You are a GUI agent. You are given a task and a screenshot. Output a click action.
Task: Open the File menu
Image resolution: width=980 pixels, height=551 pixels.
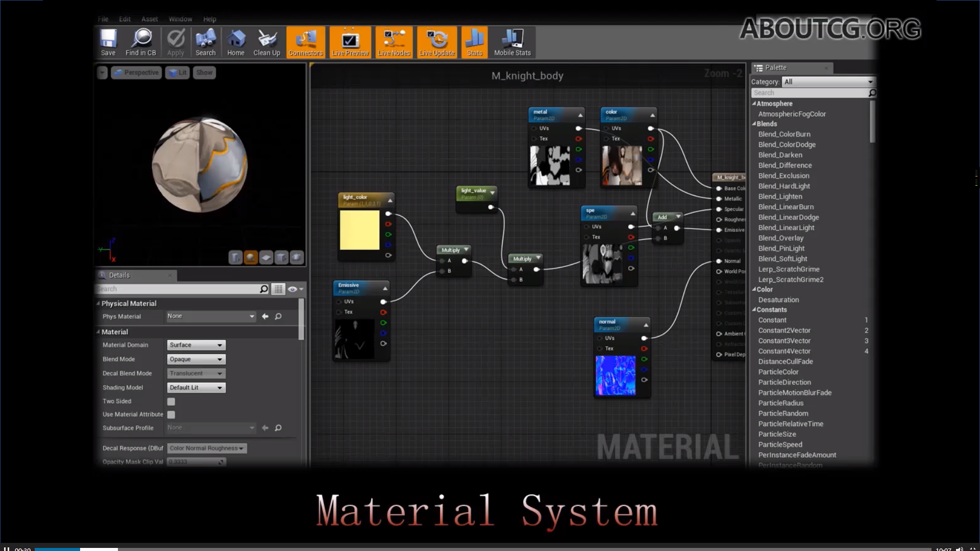(103, 19)
